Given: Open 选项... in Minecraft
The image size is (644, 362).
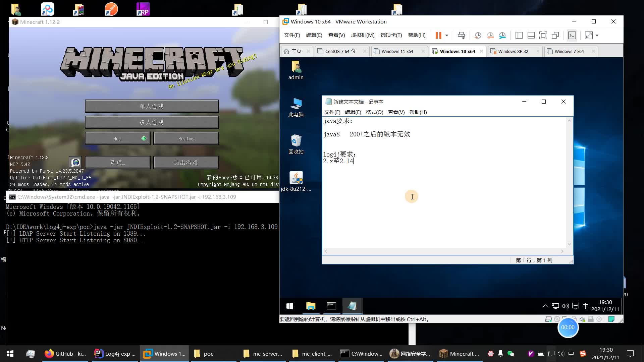Looking at the screenshot, I should click(117, 163).
